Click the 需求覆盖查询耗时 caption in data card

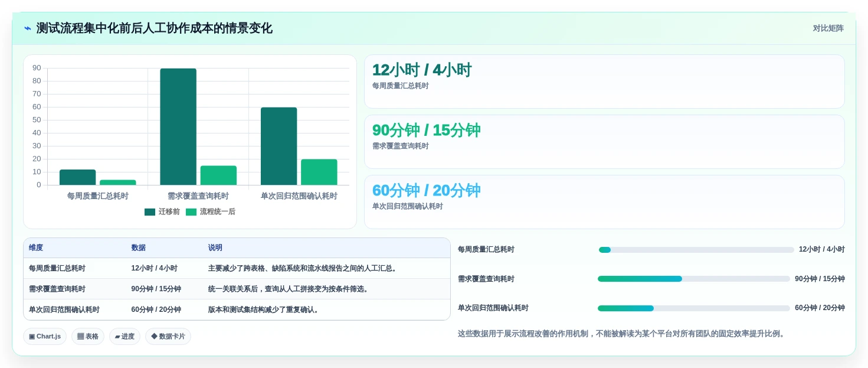pos(400,146)
